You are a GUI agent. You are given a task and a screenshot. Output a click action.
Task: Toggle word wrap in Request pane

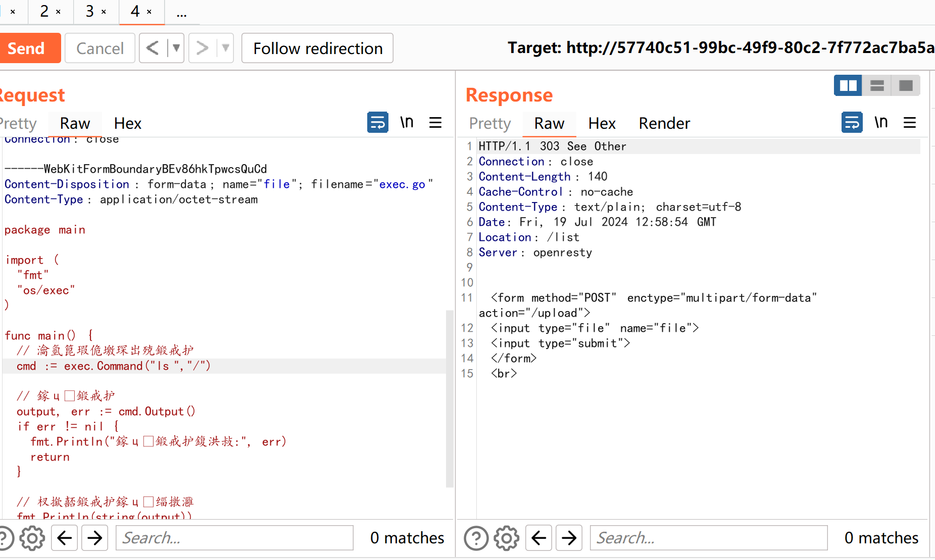point(377,122)
